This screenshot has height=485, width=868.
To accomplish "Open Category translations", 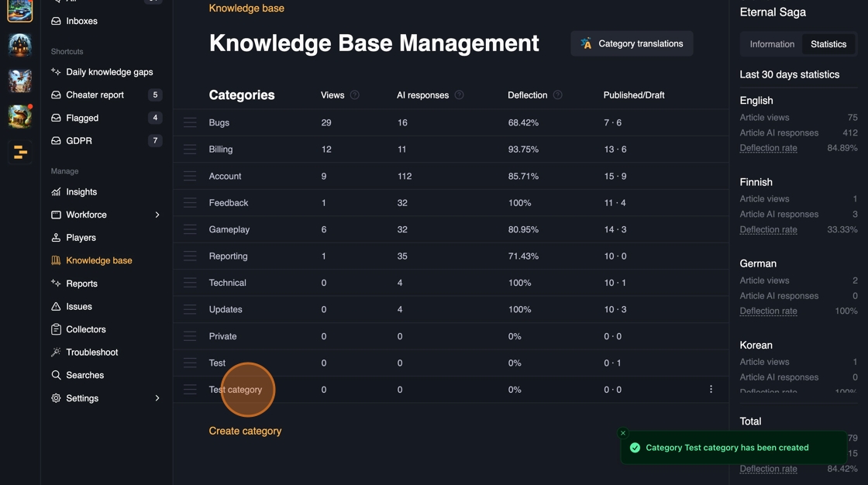I will click(632, 44).
